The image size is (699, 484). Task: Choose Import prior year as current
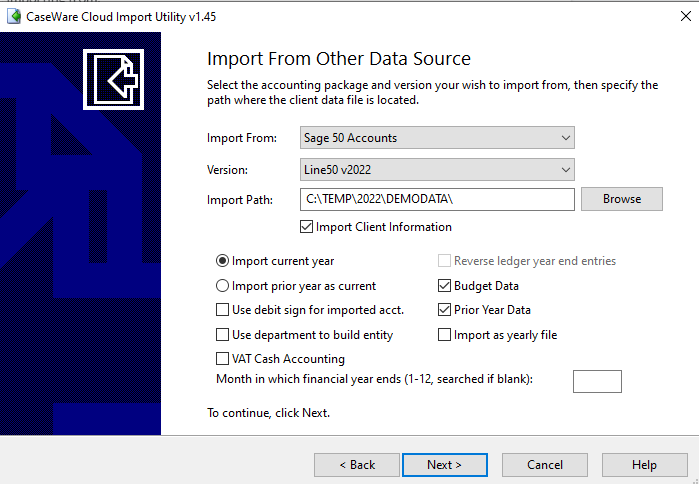click(223, 286)
